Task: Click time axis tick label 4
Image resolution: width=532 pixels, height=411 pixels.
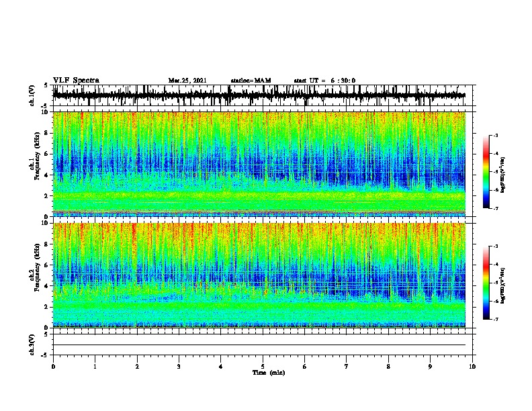Action: 220,366
